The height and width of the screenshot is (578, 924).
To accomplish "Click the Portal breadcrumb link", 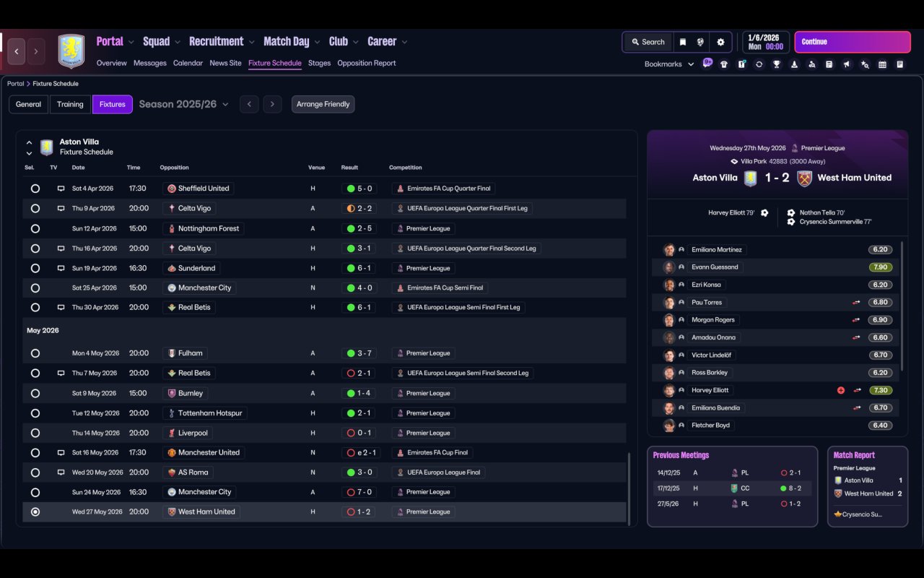I will [x=15, y=84].
